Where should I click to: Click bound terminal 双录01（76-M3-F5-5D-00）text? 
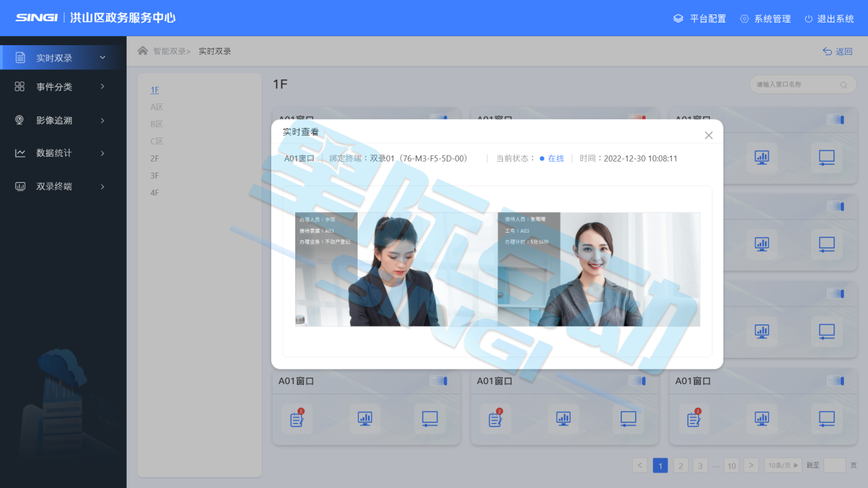[421, 158]
